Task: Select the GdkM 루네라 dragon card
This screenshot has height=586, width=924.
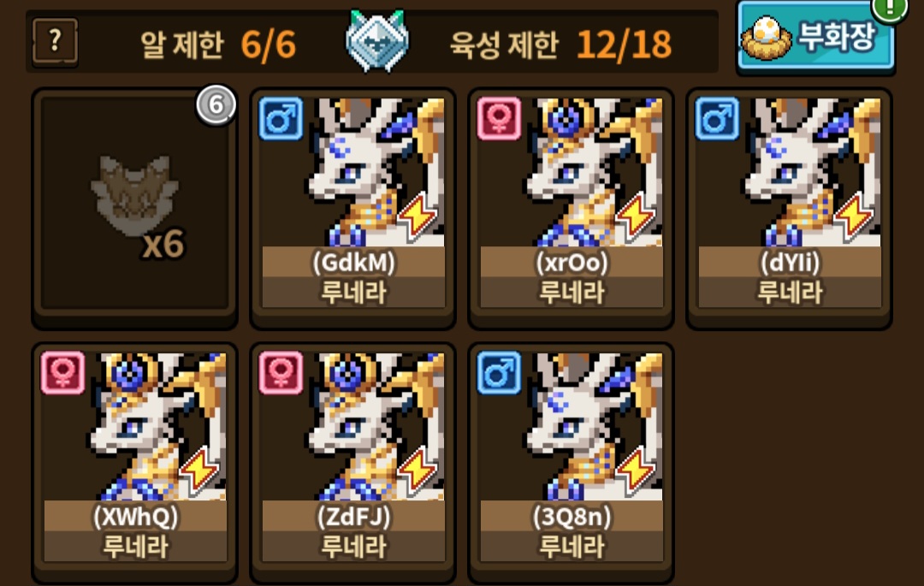Action: pos(353,207)
